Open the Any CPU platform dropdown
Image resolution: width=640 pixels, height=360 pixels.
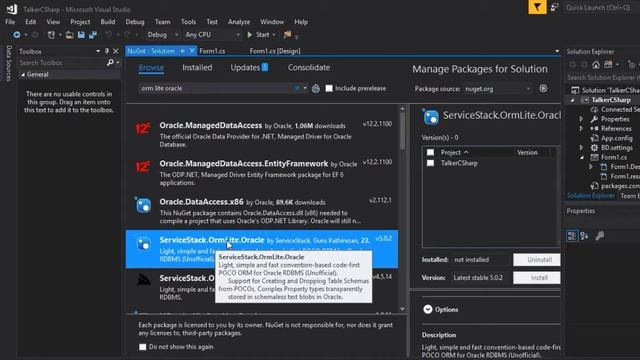tap(238, 35)
